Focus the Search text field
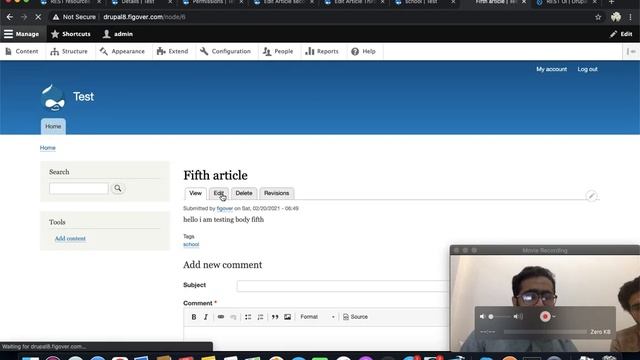 coord(79,188)
